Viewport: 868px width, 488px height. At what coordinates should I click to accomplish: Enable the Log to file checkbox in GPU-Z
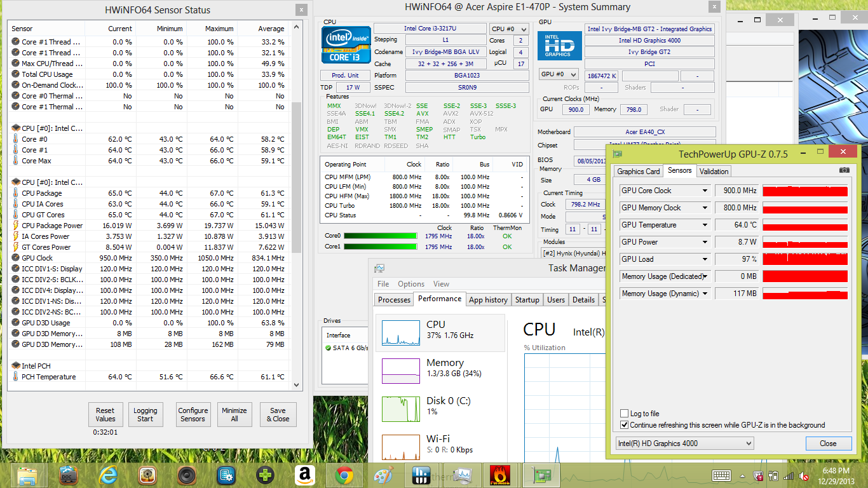(625, 414)
